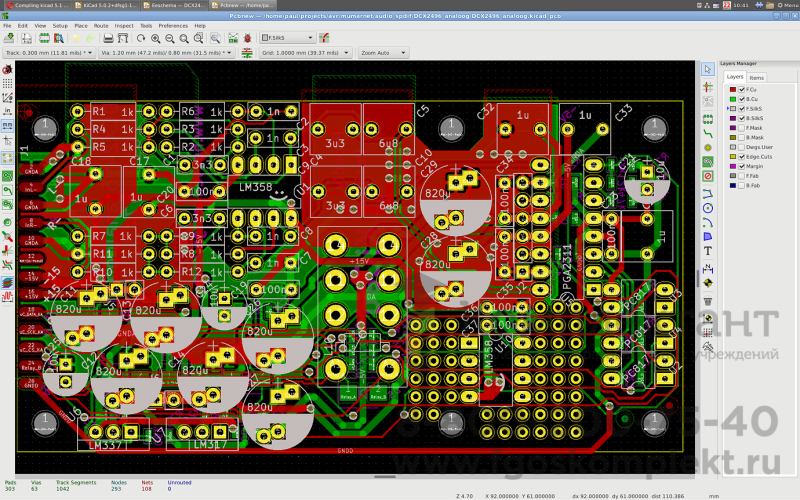Switch to Compiling kicad taskbar window
The width and height of the screenshot is (800, 500).
tap(37, 5)
